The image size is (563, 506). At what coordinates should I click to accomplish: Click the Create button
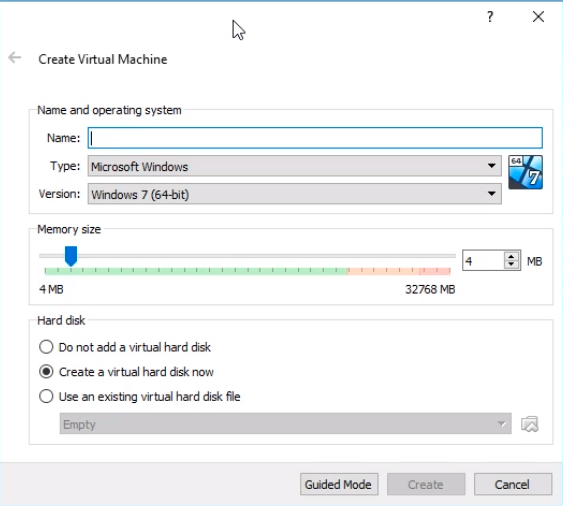426,484
